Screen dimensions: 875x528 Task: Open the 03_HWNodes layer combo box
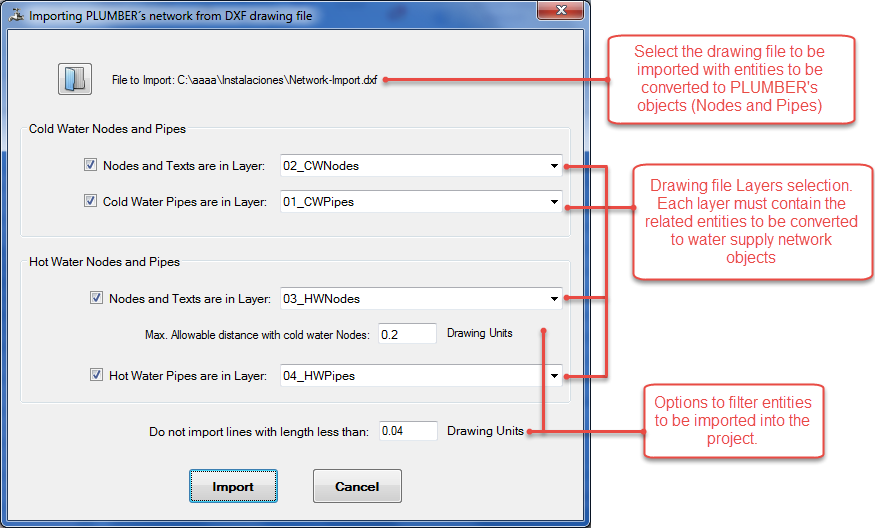point(554,298)
